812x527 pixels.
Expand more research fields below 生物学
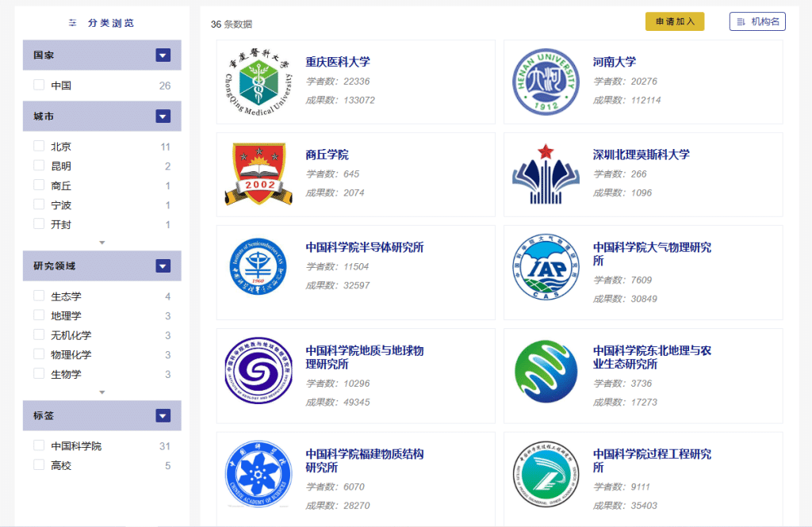coord(102,392)
